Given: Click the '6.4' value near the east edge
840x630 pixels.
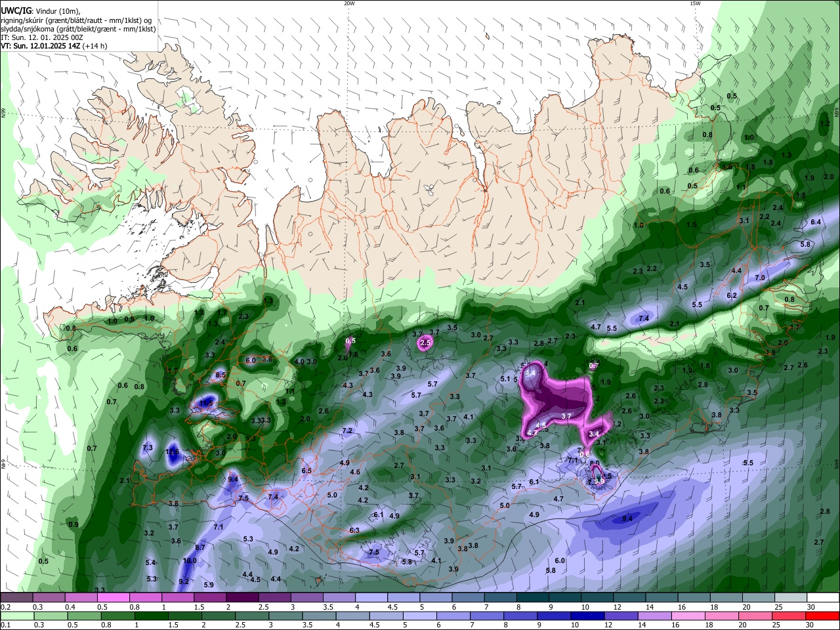Looking at the screenshot, I should pos(816,222).
